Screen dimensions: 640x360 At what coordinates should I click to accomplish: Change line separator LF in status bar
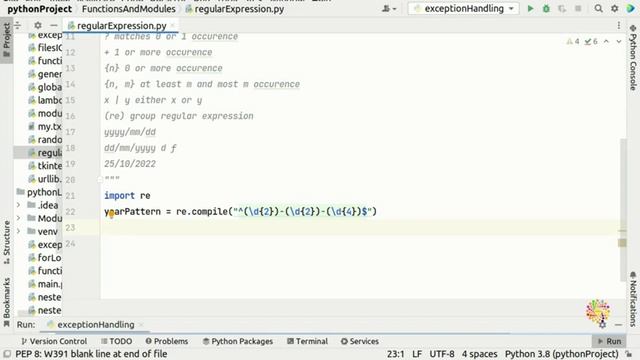coord(417,354)
